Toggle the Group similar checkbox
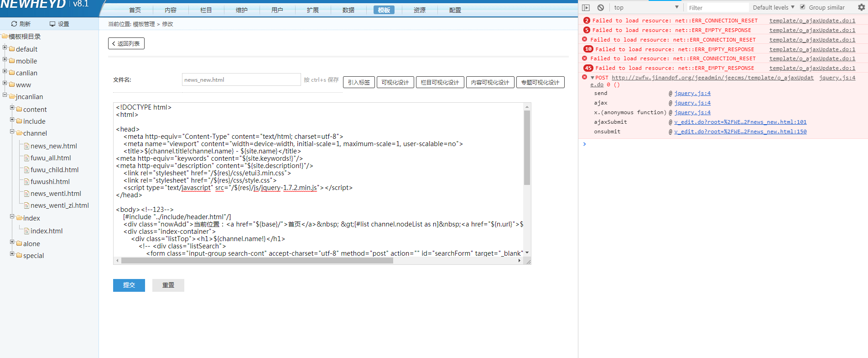 click(803, 7)
